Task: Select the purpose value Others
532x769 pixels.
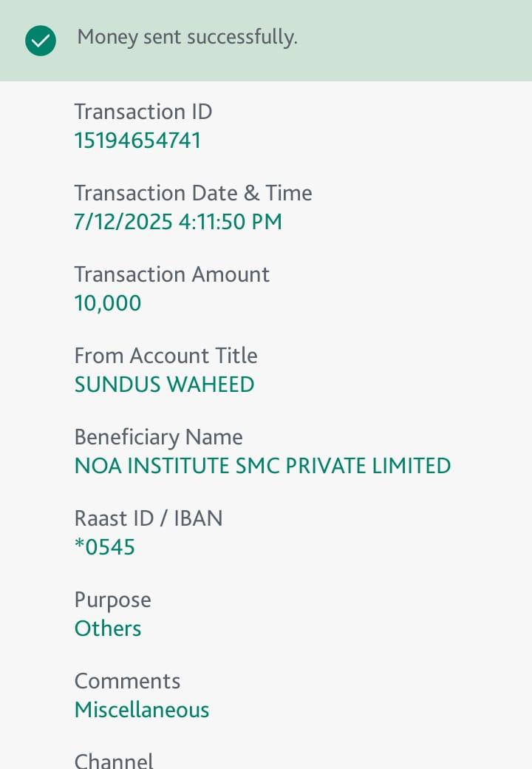Action: pyautogui.click(x=108, y=629)
